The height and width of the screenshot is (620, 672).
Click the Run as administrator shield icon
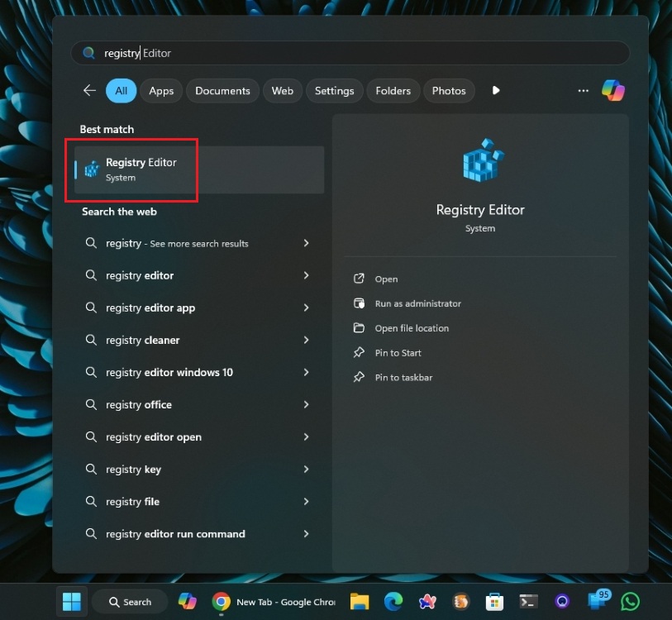point(359,303)
